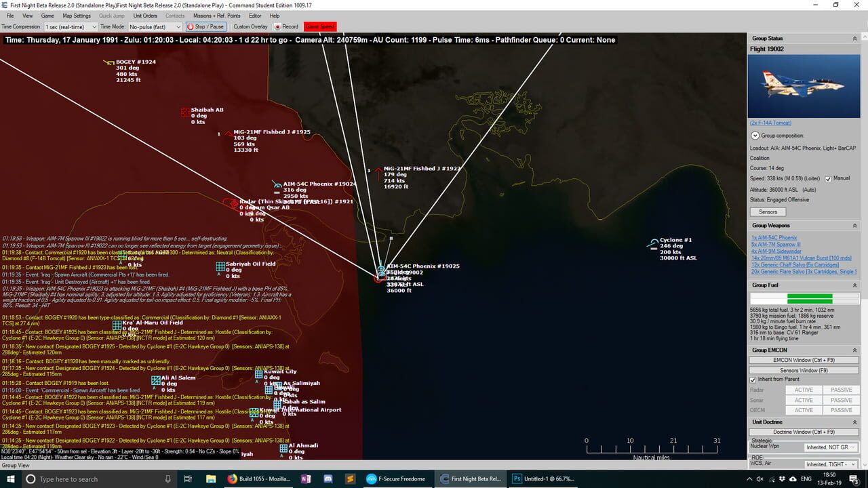The height and width of the screenshot is (488, 868).
Task: Uncheck Inherit from Parent in Group EMCON
Action: click(753, 379)
